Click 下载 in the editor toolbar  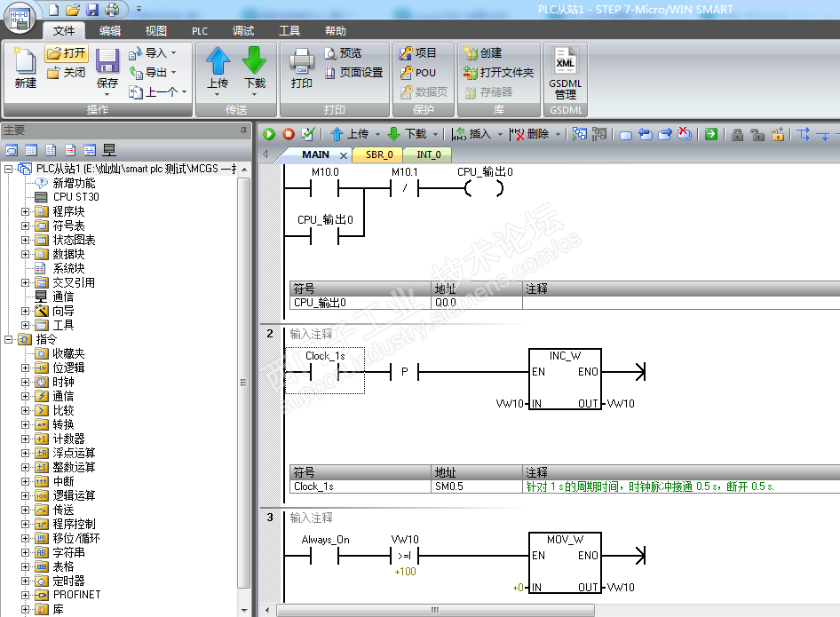tap(408, 134)
